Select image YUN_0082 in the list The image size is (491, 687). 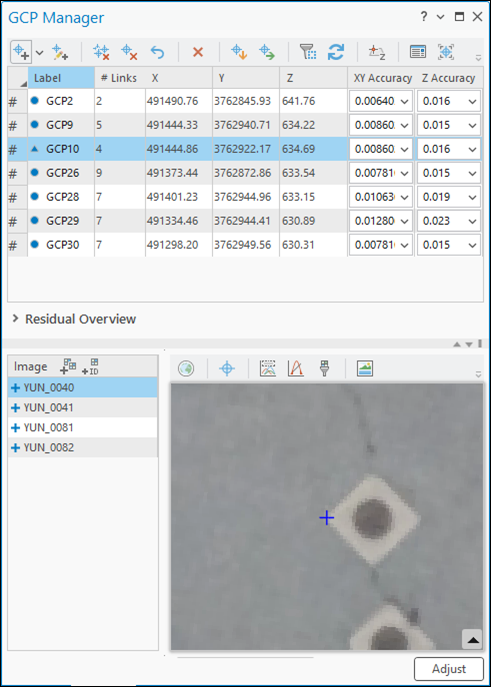click(83, 447)
